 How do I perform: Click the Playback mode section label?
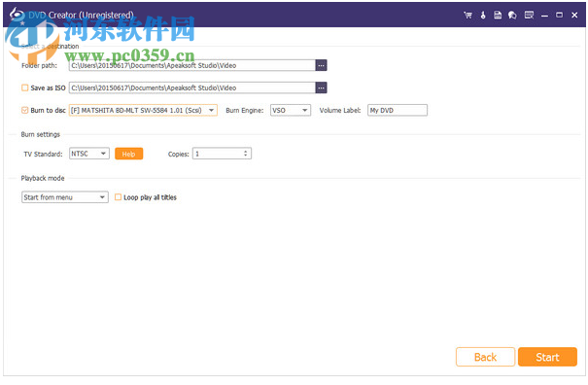click(43, 178)
